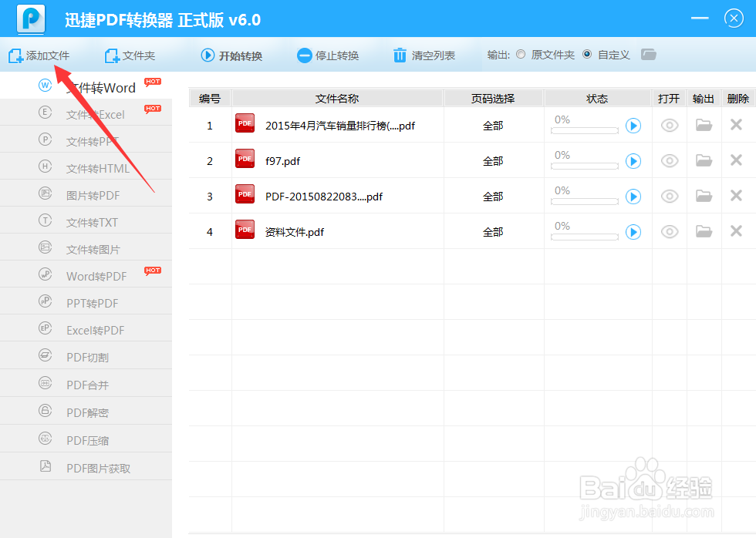Viewport: 756px width, 538px height.
Task: Open the PDF压缩 compress tool
Action: tap(86, 439)
